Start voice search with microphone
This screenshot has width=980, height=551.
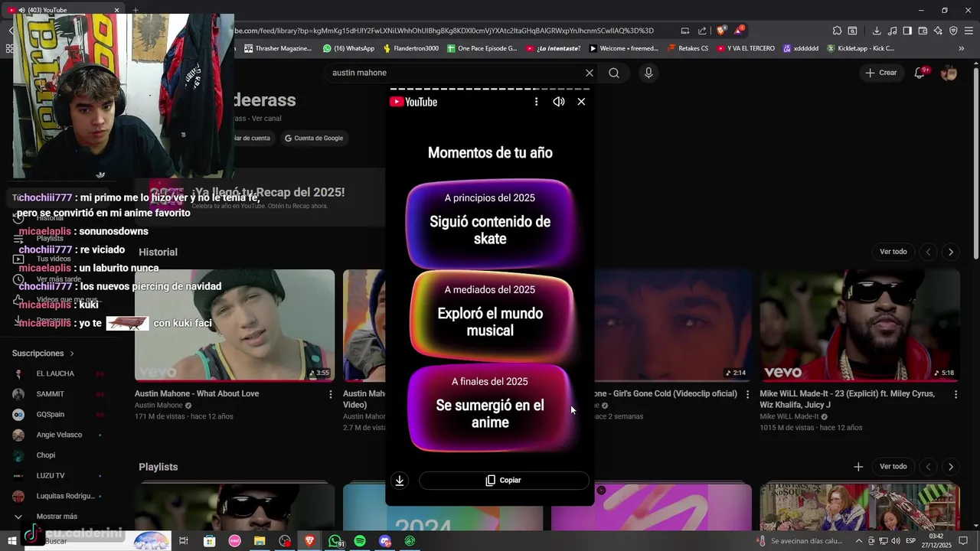coord(648,73)
